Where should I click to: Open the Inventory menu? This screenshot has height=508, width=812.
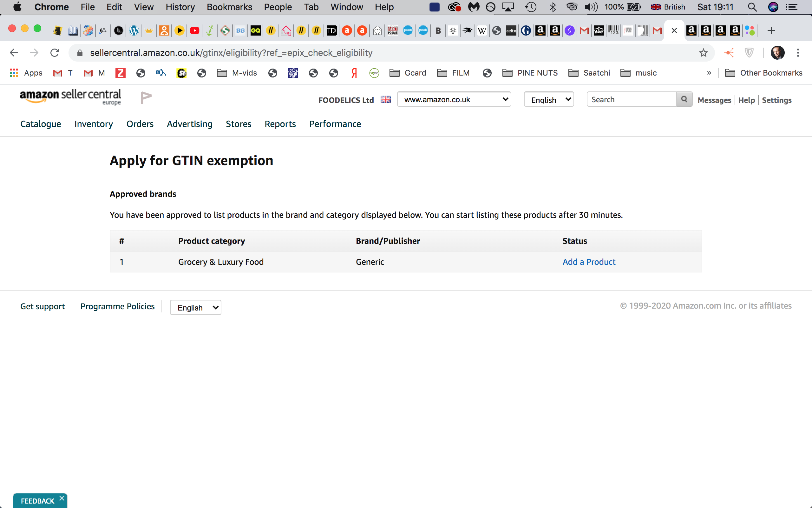click(x=94, y=124)
